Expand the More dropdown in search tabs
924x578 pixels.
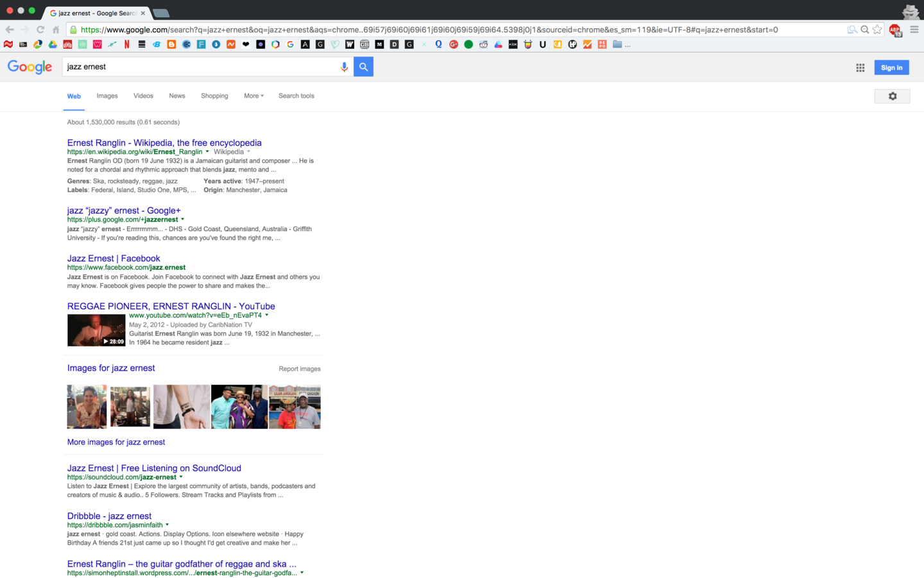click(253, 96)
